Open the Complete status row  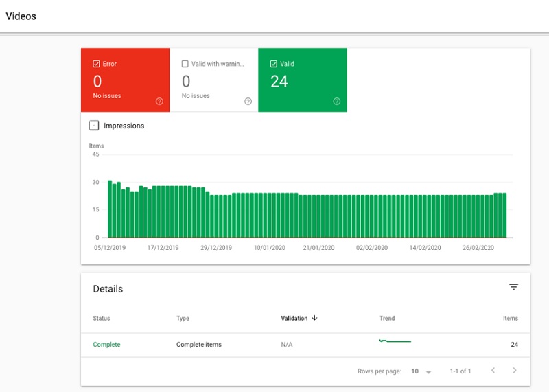[x=305, y=345]
